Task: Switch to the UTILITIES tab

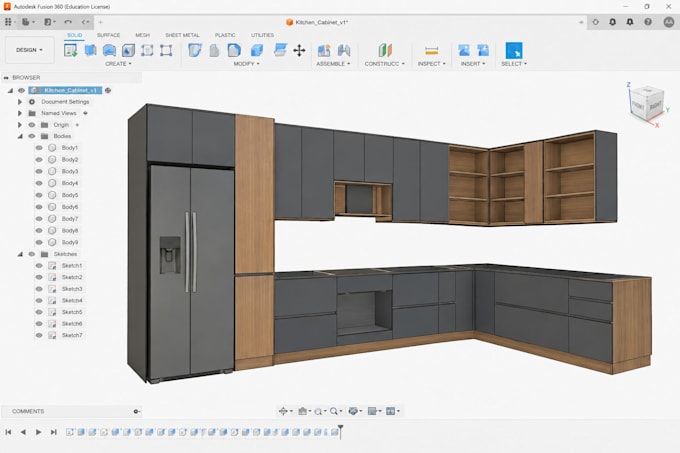Action: click(262, 35)
